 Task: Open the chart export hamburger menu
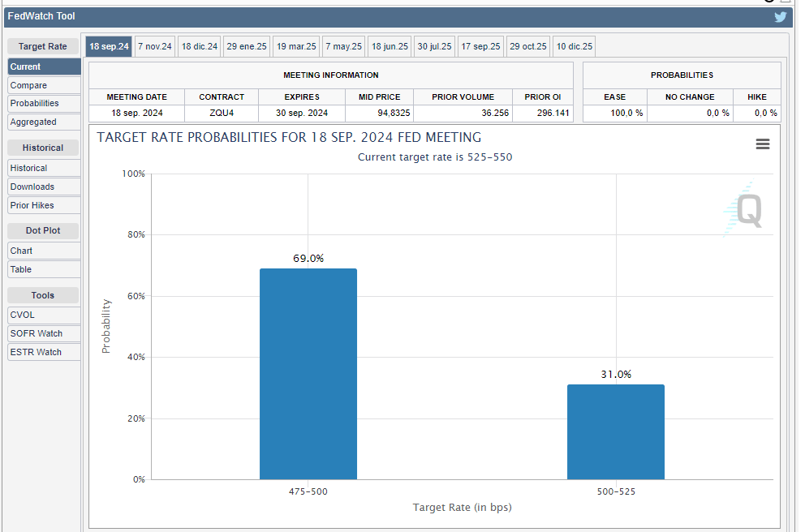(762, 144)
